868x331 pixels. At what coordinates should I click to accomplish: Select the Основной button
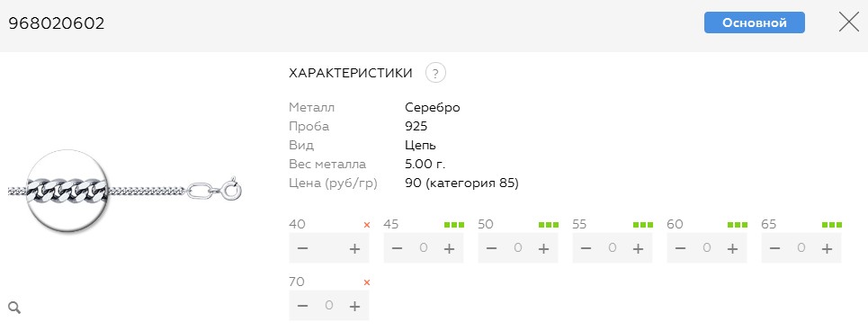755,22
